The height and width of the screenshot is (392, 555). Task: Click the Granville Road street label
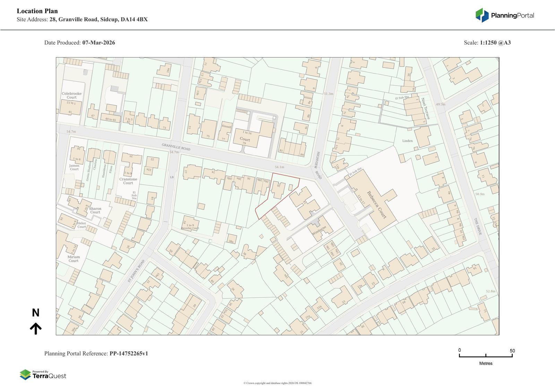pyautogui.click(x=176, y=147)
